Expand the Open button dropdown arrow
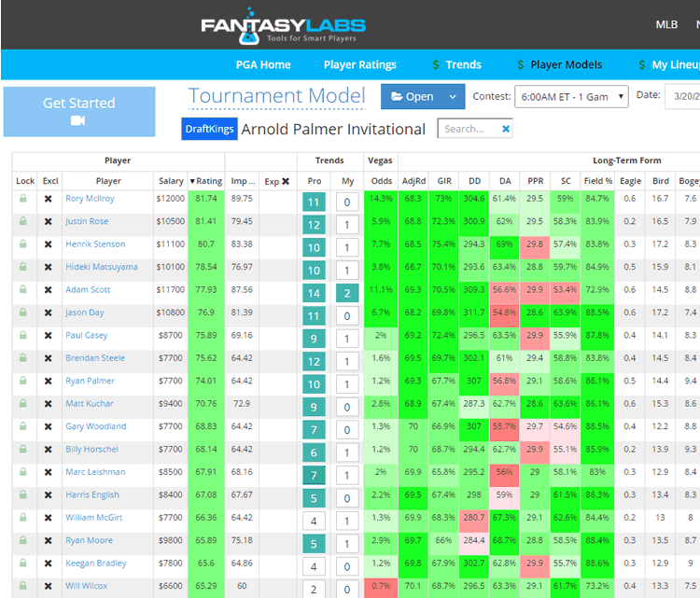The width and height of the screenshot is (700, 598). click(453, 97)
